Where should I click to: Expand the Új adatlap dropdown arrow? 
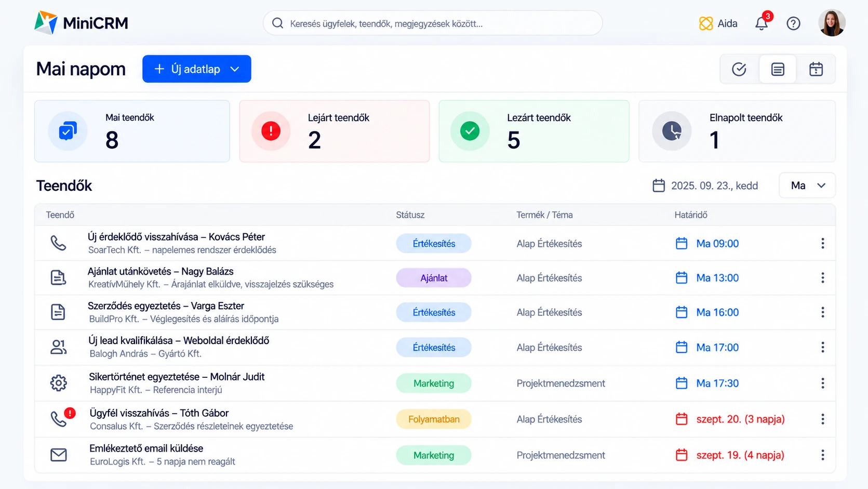pos(235,69)
